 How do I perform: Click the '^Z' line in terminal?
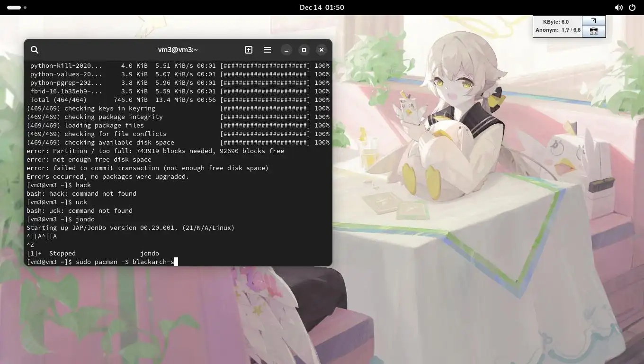(30, 245)
